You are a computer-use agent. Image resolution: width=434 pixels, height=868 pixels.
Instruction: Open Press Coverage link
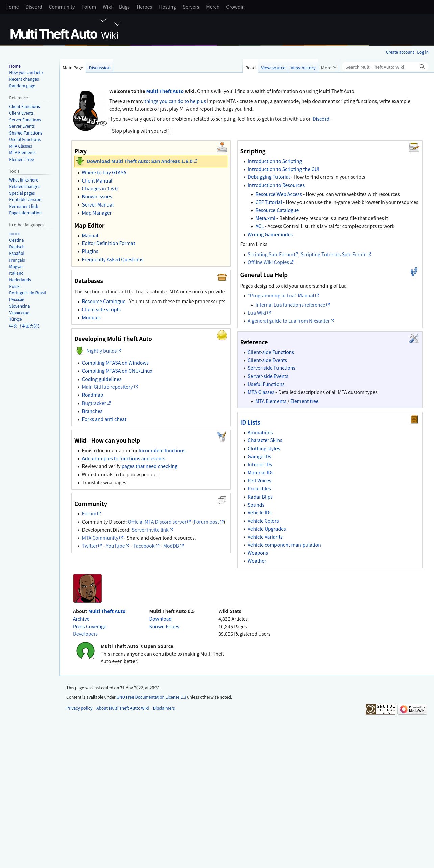click(90, 626)
